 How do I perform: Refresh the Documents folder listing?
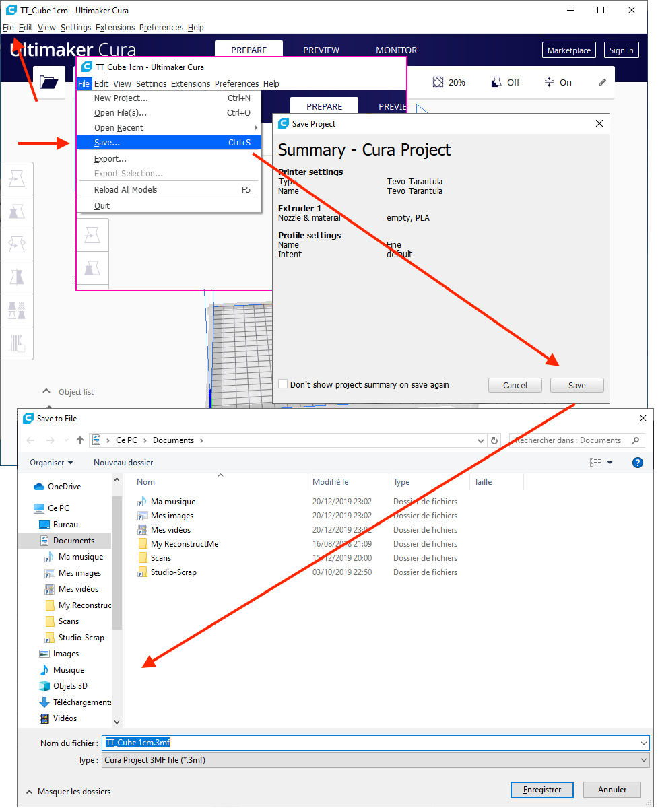click(495, 440)
